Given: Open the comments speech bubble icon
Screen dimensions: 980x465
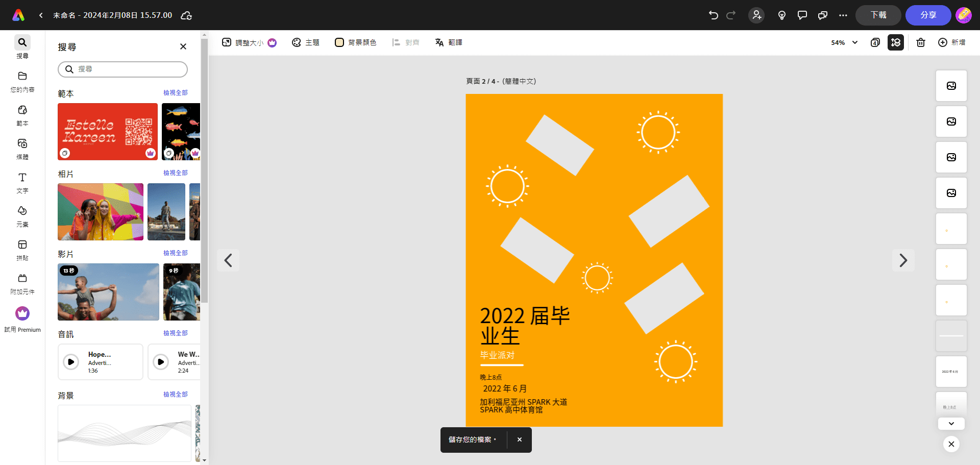Looking at the screenshot, I should pos(802,15).
